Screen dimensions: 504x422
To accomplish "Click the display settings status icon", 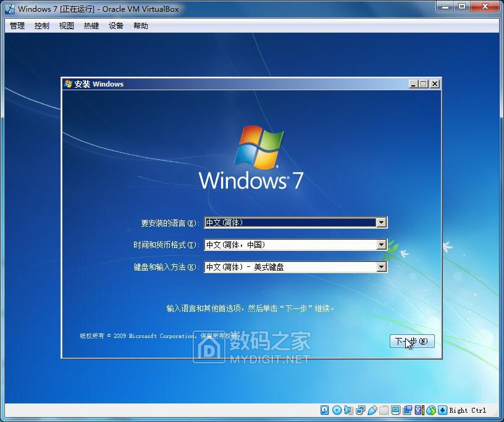I will 395,410.
